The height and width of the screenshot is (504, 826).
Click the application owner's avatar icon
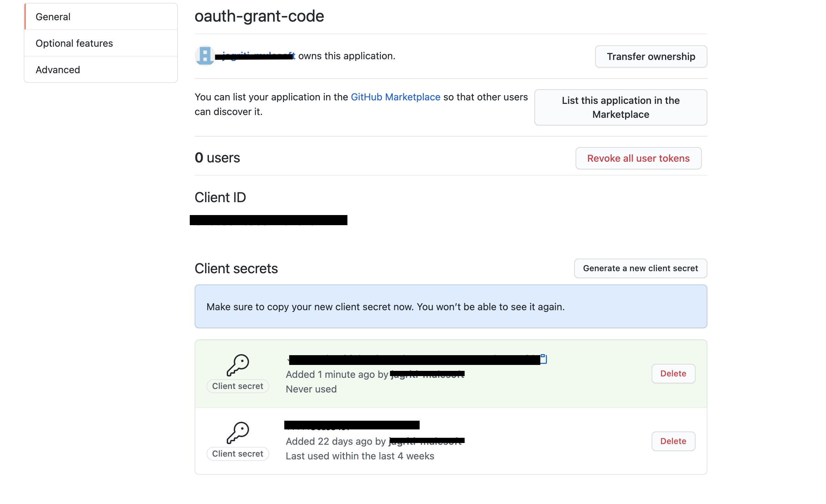coord(205,56)
